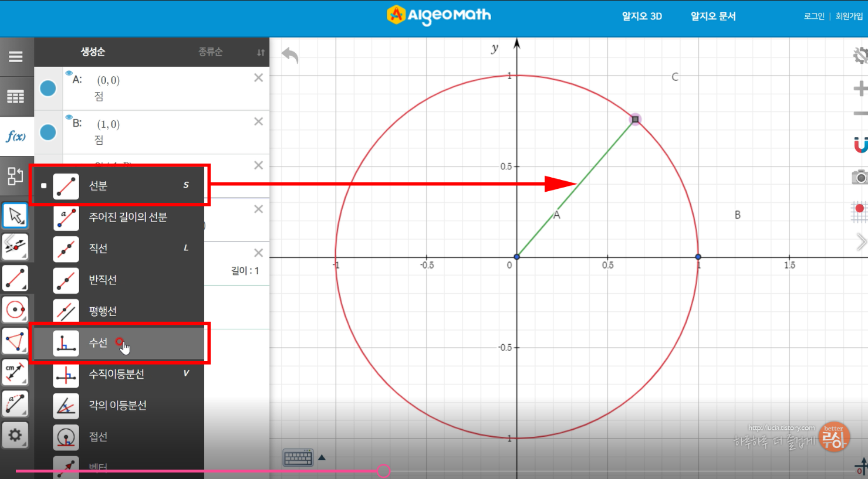
Task: Choose 각의 이등분선 angle bisector tool
Action: (119, 406)
